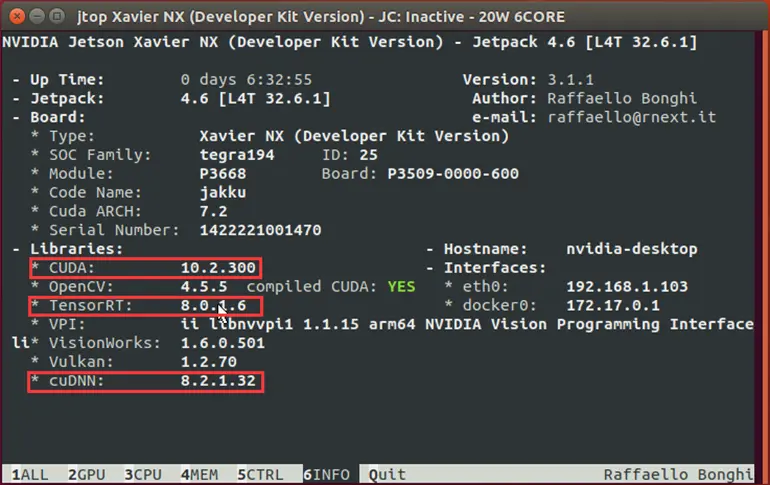
Task: Click the Interfaces section heading
Action: 495,268
